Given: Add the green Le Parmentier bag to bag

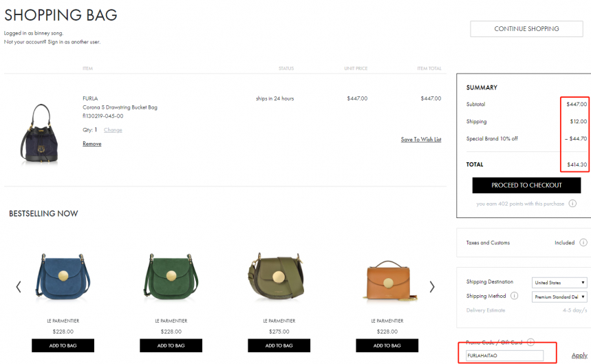Looking at the screenshot, I should [x=171, y=345].
